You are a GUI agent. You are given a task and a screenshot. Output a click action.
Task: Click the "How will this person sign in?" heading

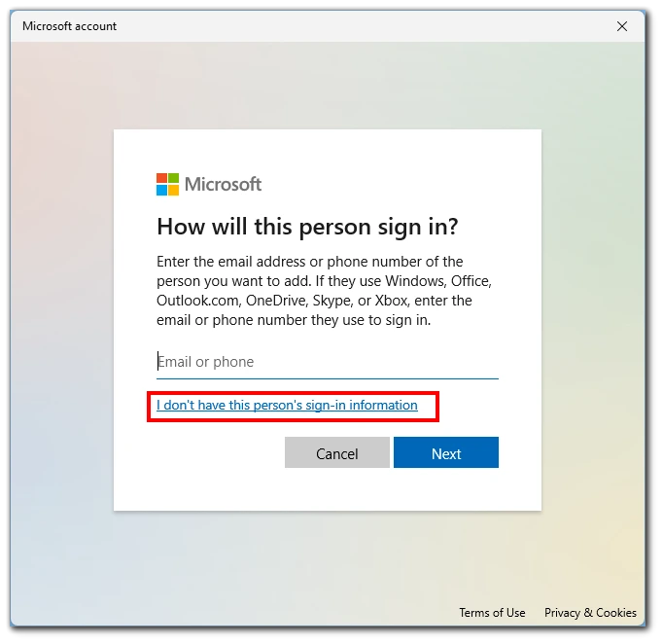307,227
